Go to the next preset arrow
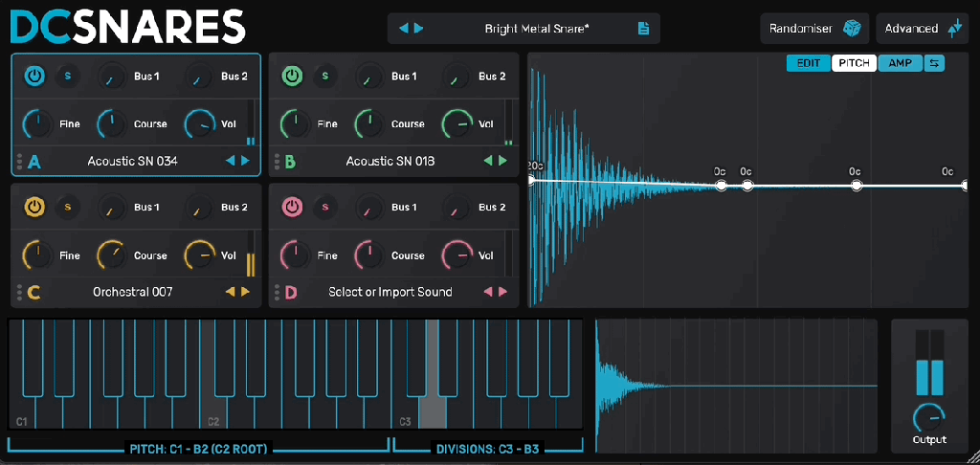Viewport: 980px width, 465px height. coord(419,29)
